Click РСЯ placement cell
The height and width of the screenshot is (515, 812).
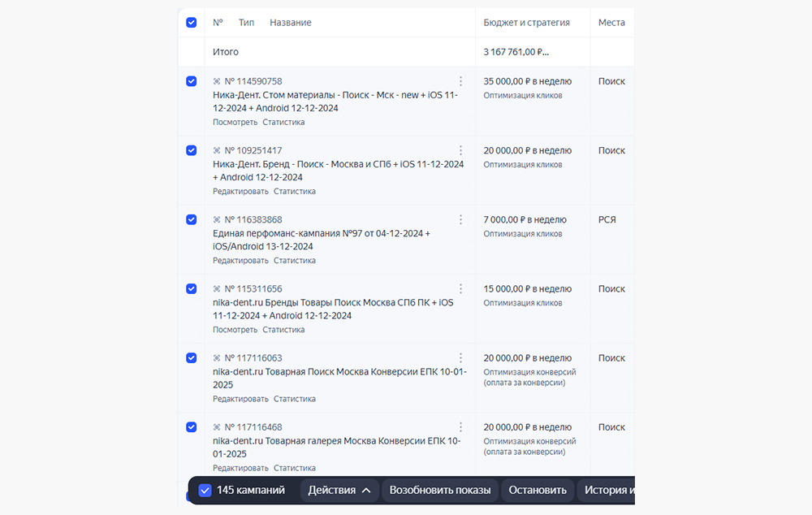[607, 219]
